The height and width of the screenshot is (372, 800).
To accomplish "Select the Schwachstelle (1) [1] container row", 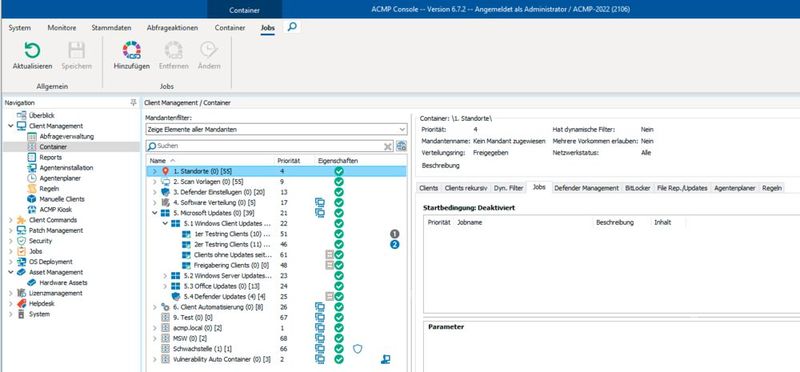I will 276,349.
